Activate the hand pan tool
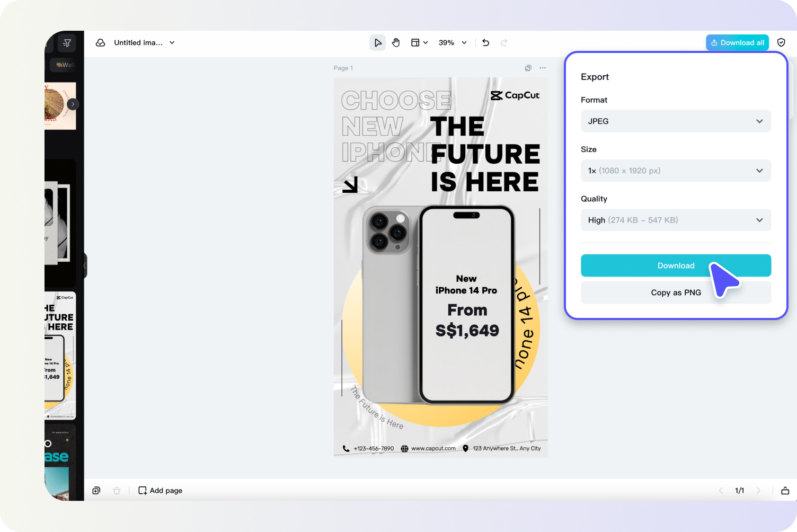Screen dimensions: 797x532 tap(396, 42)
